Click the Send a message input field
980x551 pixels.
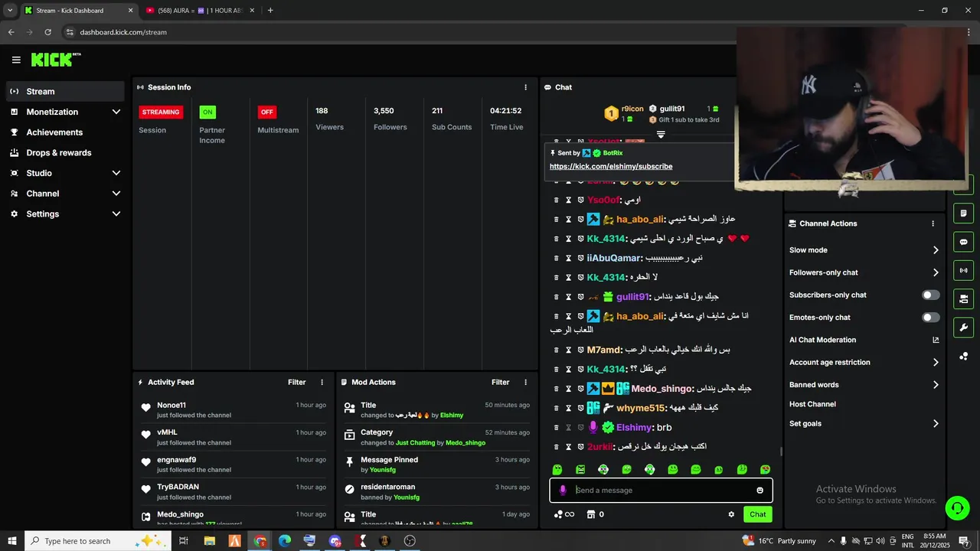click(x=662, y=491)
